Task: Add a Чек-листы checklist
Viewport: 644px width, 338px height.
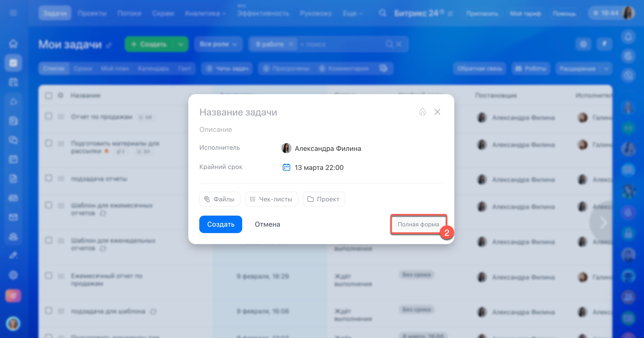Action: point(271,199)
